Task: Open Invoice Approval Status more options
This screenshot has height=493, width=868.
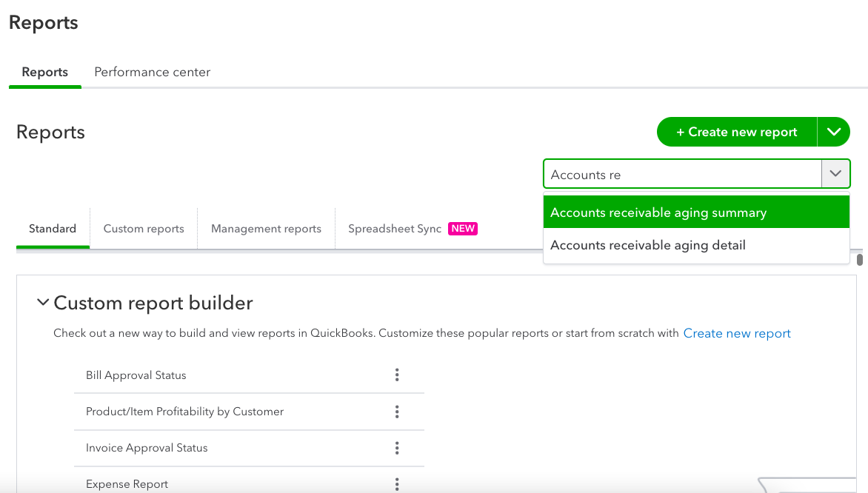Action: [397, 448]
